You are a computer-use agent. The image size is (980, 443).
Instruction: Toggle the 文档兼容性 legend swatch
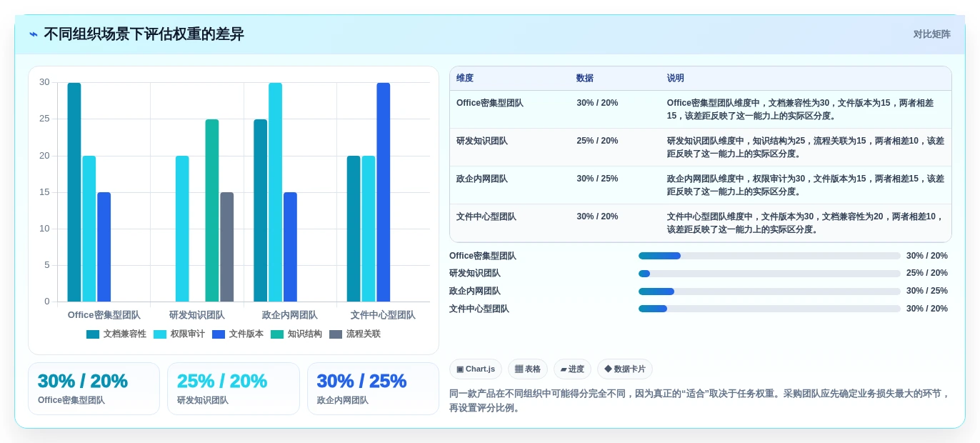click(x=93, y=334)
